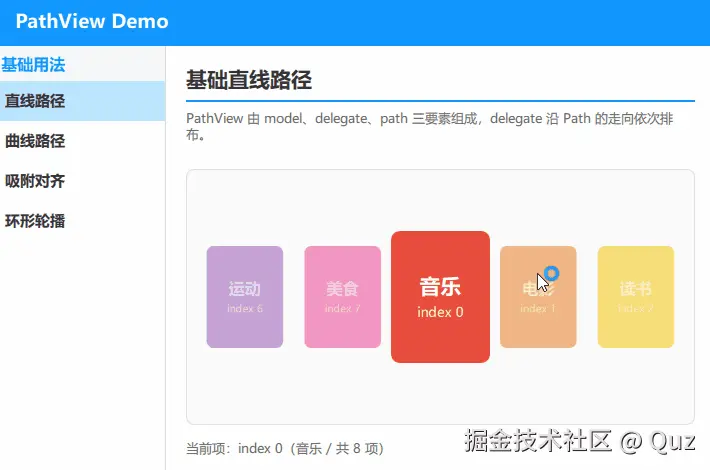Switch to the 吸附对齐 page

[x=82, y=181]
